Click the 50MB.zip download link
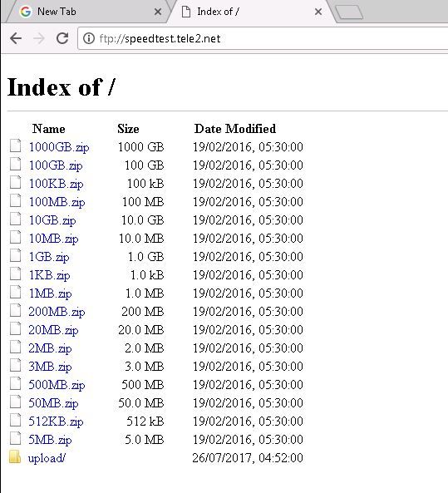 (53, 403)
